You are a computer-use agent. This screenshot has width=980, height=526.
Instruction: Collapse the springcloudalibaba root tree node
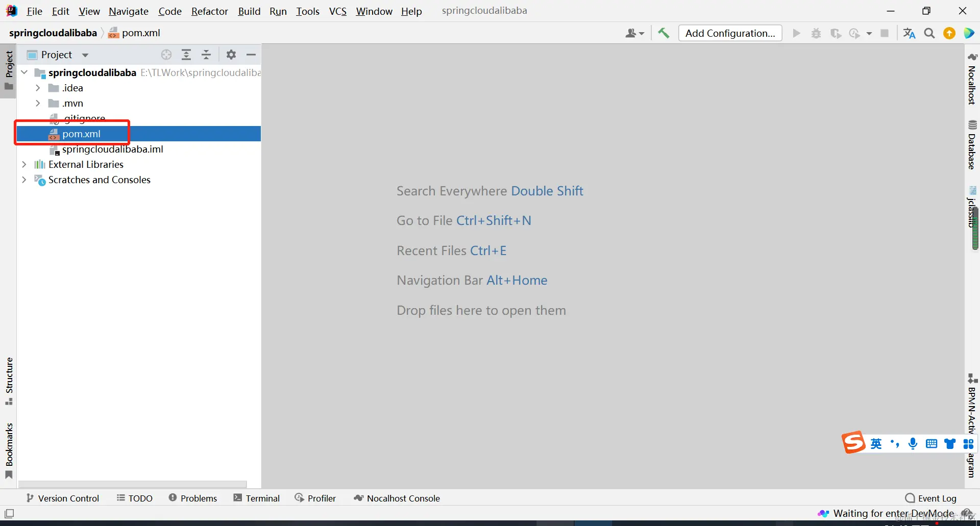24,72
